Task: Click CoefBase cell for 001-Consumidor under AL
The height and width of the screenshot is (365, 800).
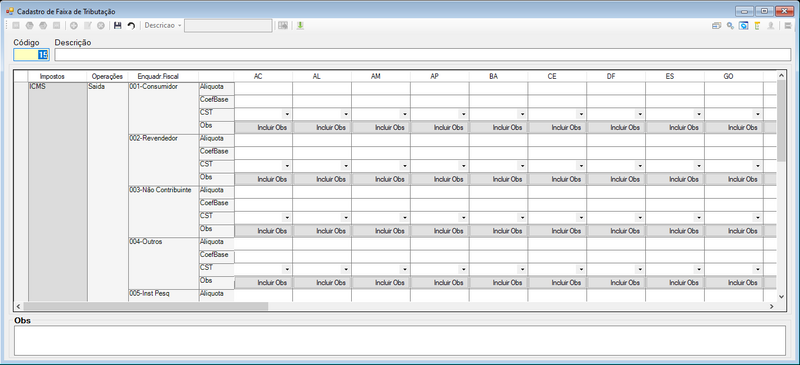Action: point(322,101)
